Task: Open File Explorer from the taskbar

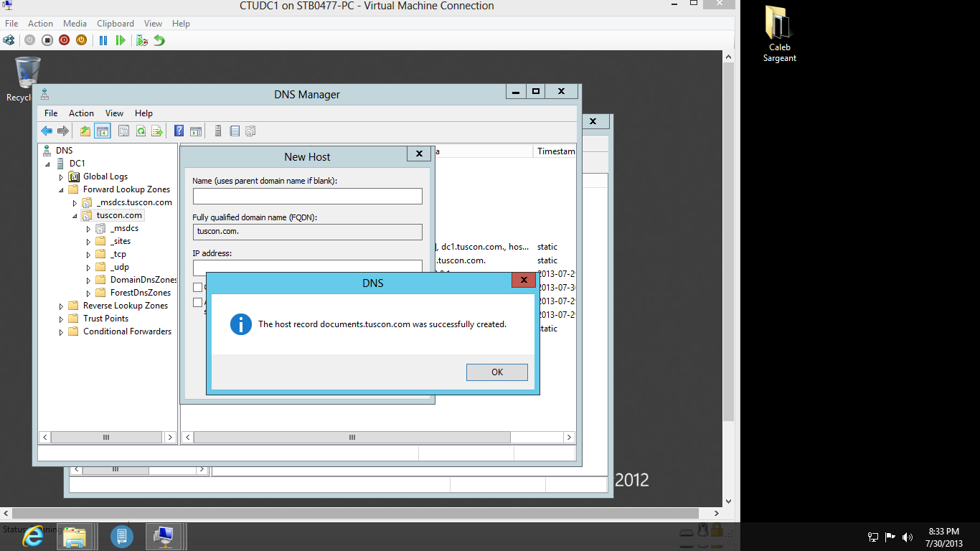Action: point(75,536)
